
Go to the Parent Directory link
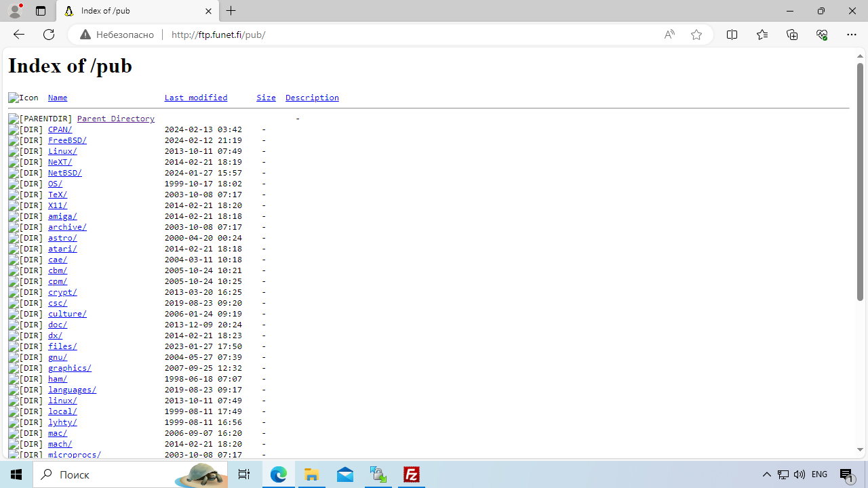tap(116, 119)
